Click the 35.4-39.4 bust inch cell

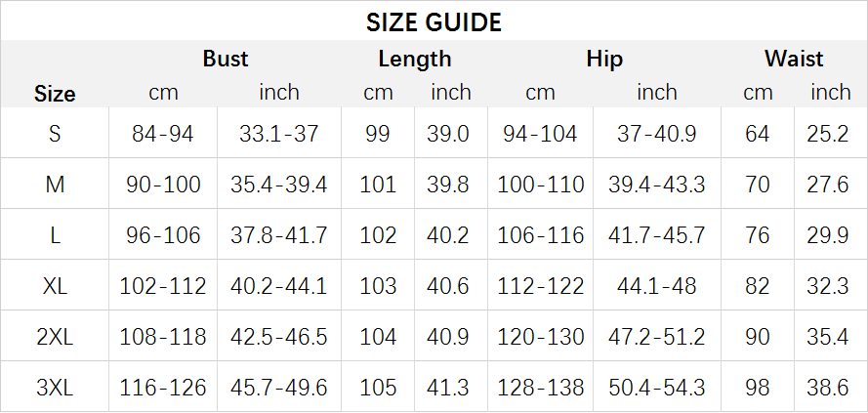pyautogui.click(x=279, y=185)
